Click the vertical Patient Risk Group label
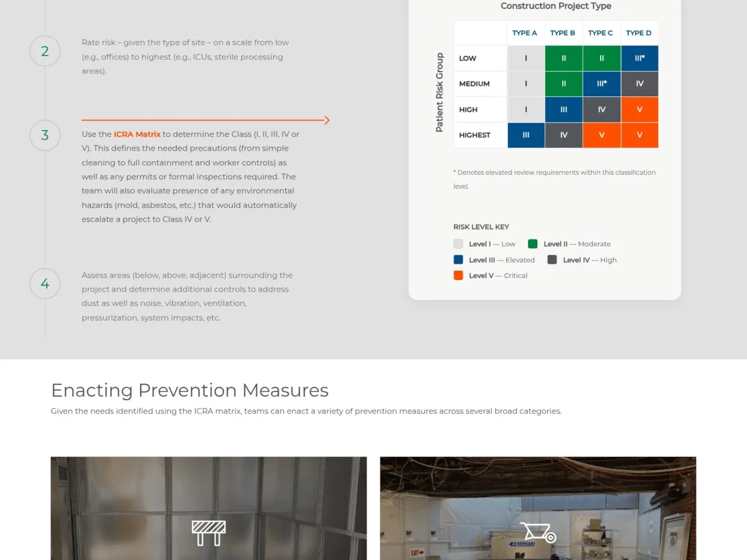Screen dimensions: 747x560 tap(439, 92)
